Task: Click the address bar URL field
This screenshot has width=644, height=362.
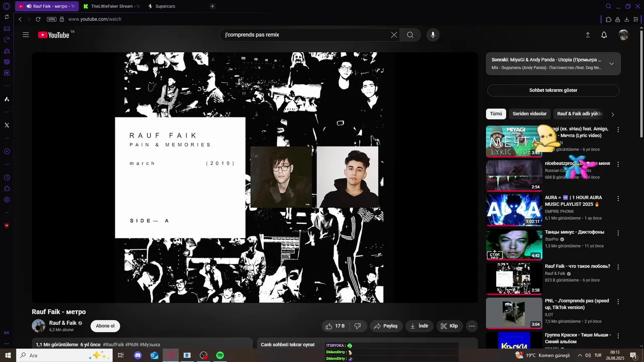Action: point(95,19)
